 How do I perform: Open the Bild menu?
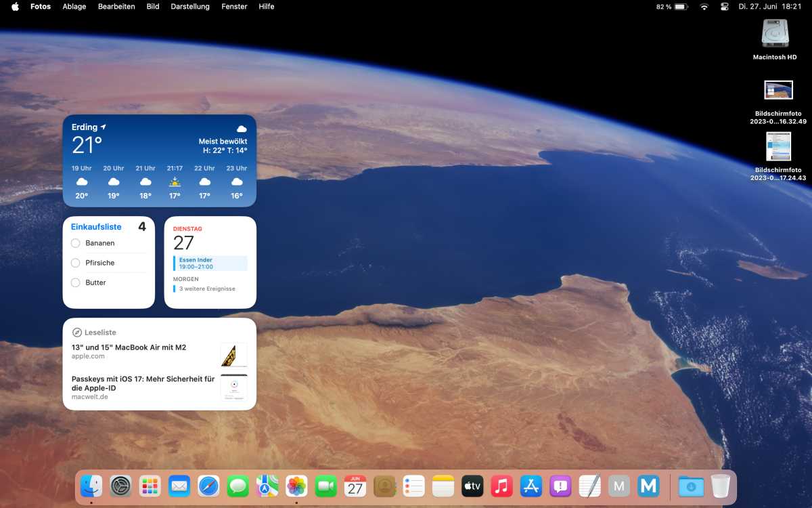(x=153, y=7)
